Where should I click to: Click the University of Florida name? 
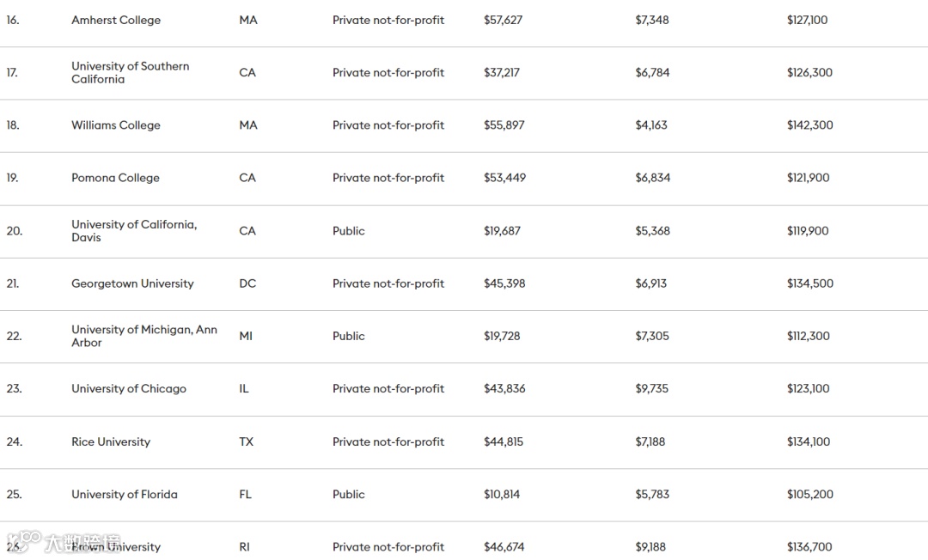pos(125,494)
